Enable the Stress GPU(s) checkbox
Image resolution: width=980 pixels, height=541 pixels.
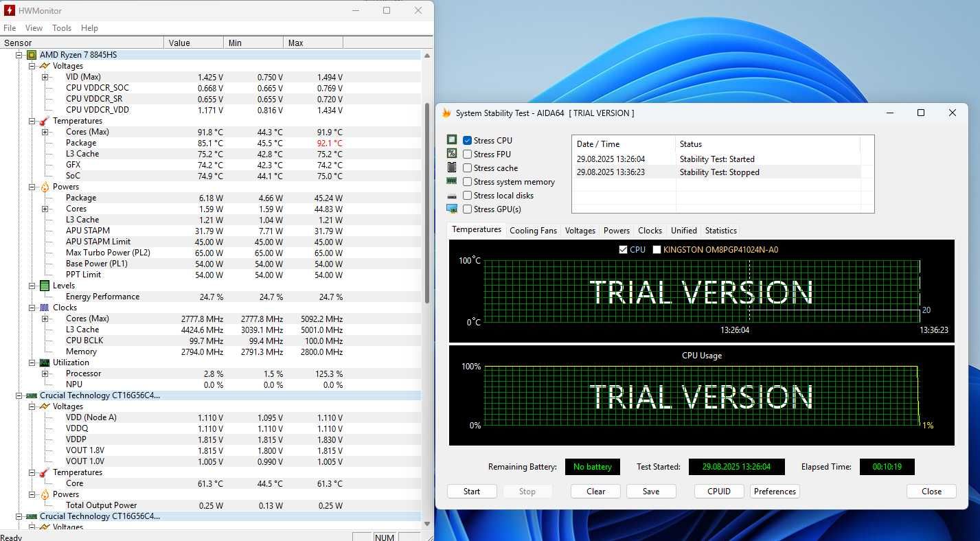pos(468,209)
